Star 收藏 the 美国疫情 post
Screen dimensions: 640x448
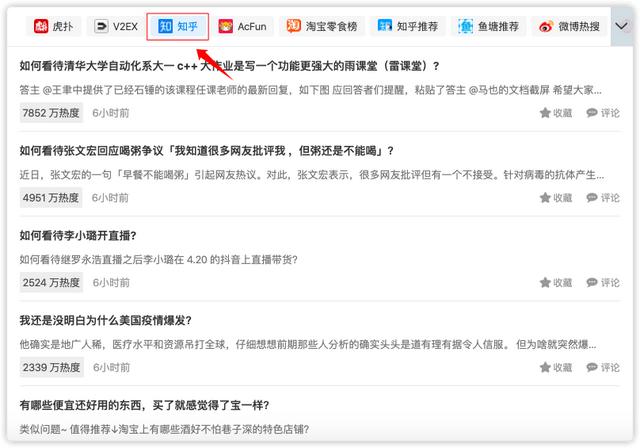point(556,368)
